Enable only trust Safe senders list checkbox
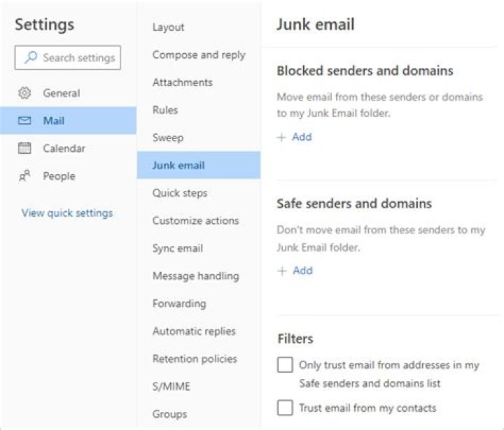The width and height of the screenshot is (504, 430). click(x=285, y=365)
